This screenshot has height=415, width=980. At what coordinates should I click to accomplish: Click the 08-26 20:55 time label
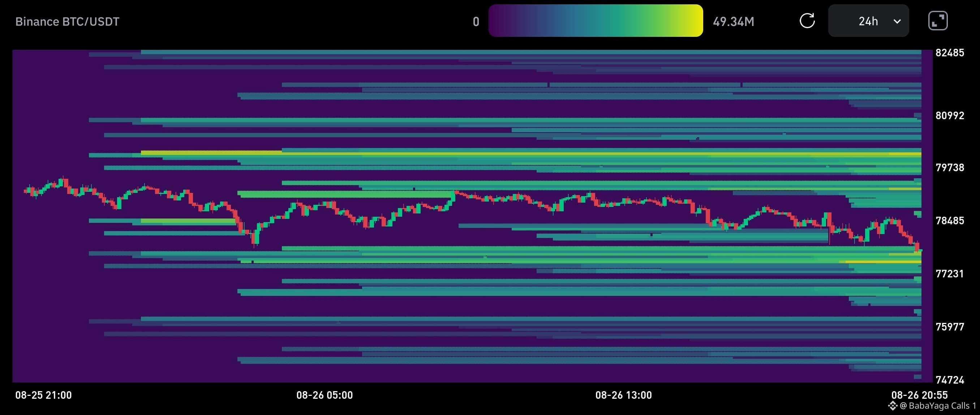(920, 395)
